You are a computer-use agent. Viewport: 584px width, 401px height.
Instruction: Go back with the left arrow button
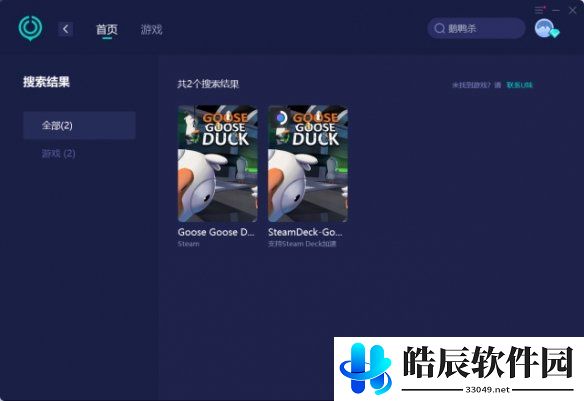pyautogui.click(x=66, y=29)
